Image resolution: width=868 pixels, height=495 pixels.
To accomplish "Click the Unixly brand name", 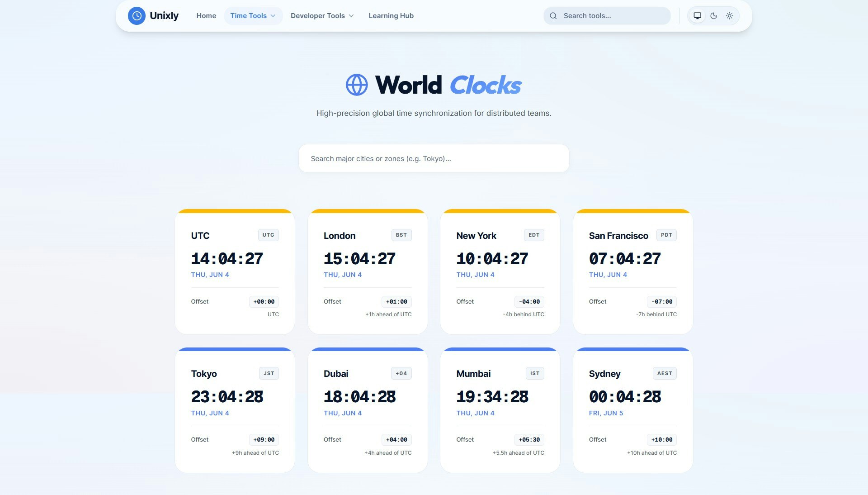I will 164,16.
